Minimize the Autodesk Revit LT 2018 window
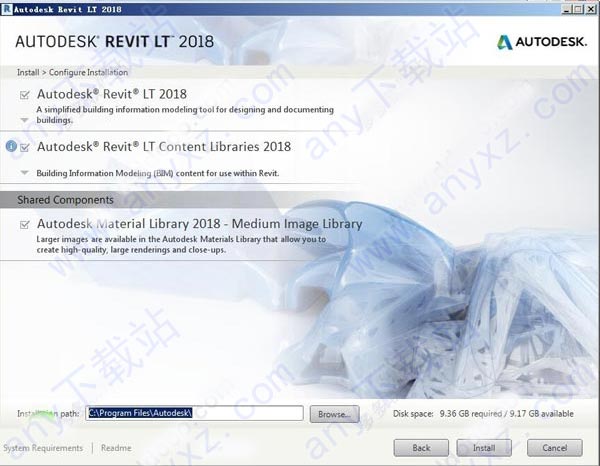The width and height of the screenshot is (600, 466). (567, 9)
